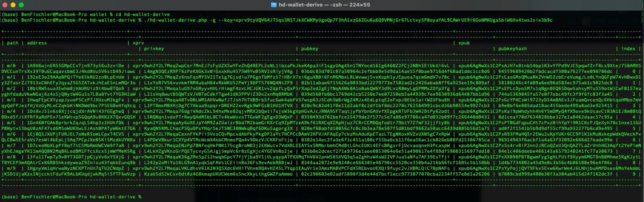This screenshot has height=202, width=644.
Task: Click the m/3 path entry
Action: (x=11, y=100)
